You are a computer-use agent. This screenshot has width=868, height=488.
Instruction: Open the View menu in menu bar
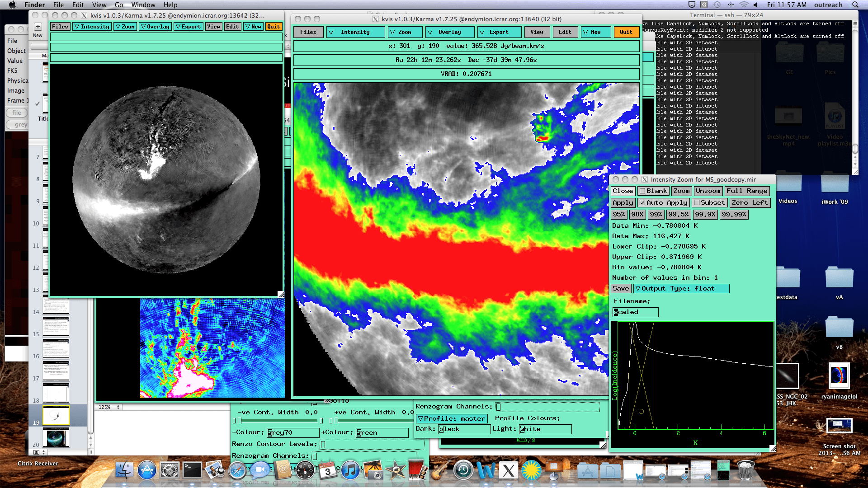coord(99,5)
